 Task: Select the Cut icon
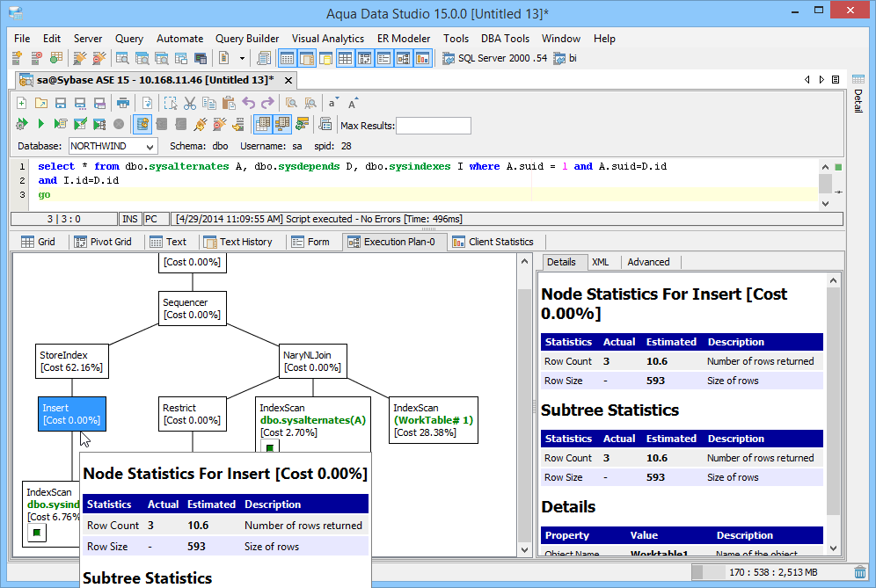coord(189,103)
